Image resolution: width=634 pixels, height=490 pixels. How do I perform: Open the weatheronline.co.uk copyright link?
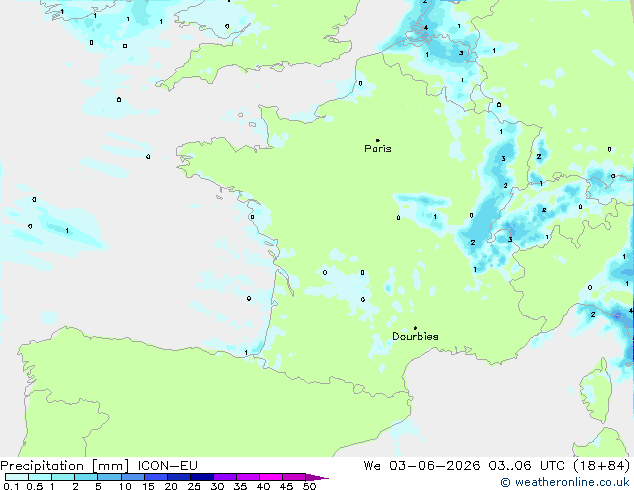565,482
